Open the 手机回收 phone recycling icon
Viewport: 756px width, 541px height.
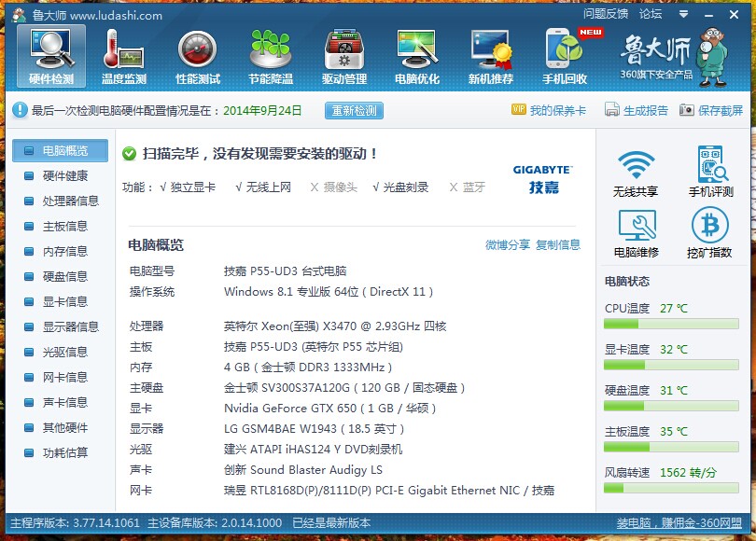565,56
